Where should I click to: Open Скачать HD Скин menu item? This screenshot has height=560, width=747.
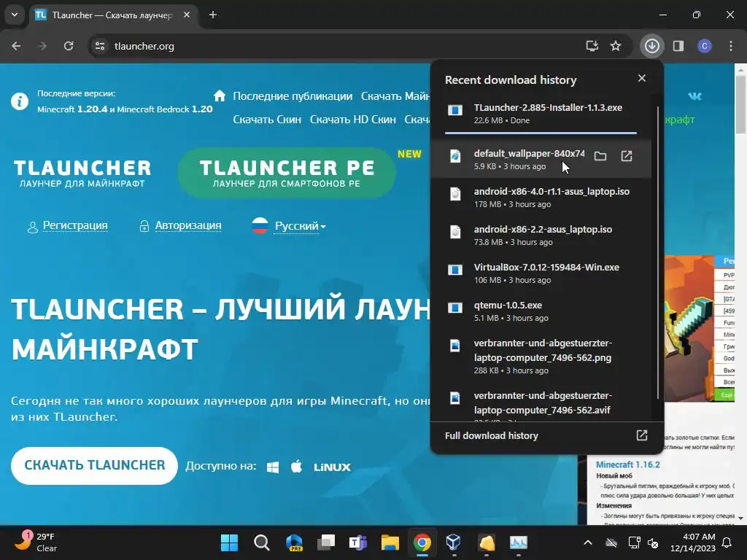click(x=352, y=120)
